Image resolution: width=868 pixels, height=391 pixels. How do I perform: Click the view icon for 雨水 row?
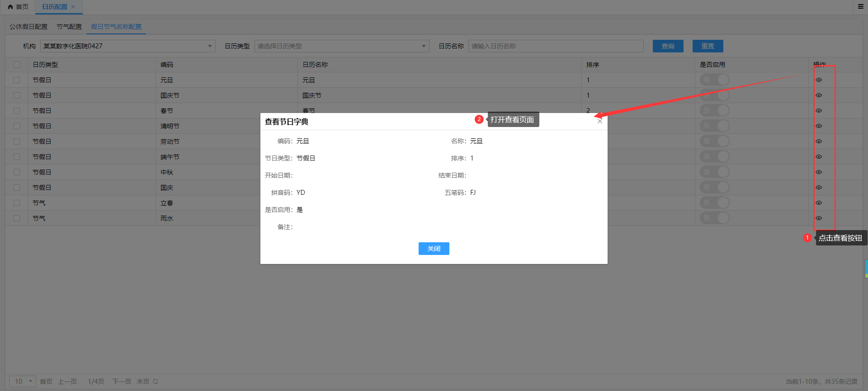pyautogui.click(x=819, y=218)
